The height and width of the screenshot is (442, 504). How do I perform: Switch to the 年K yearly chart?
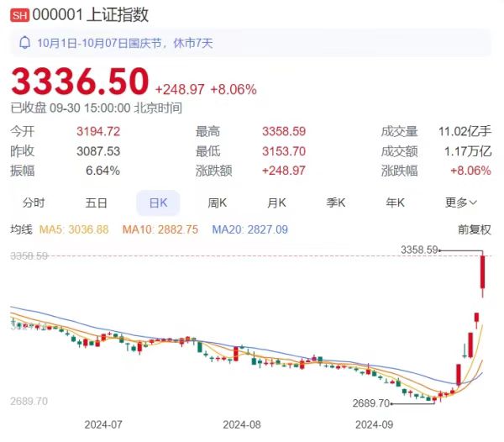click(x=396, y=203)
